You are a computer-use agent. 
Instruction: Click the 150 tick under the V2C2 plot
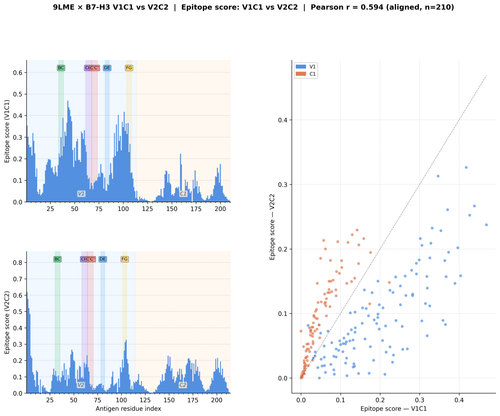(169, 400)
